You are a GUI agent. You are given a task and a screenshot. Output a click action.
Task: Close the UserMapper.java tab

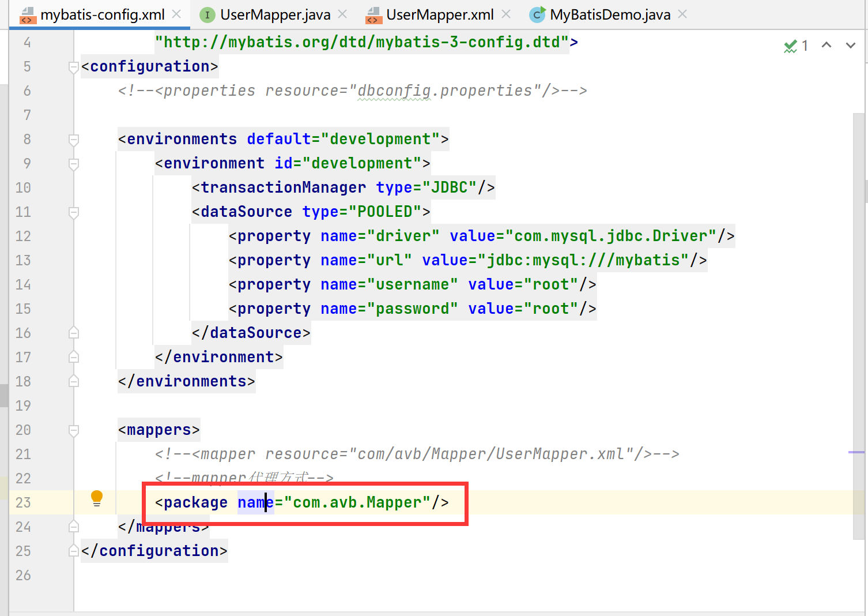tap(342, 14)
